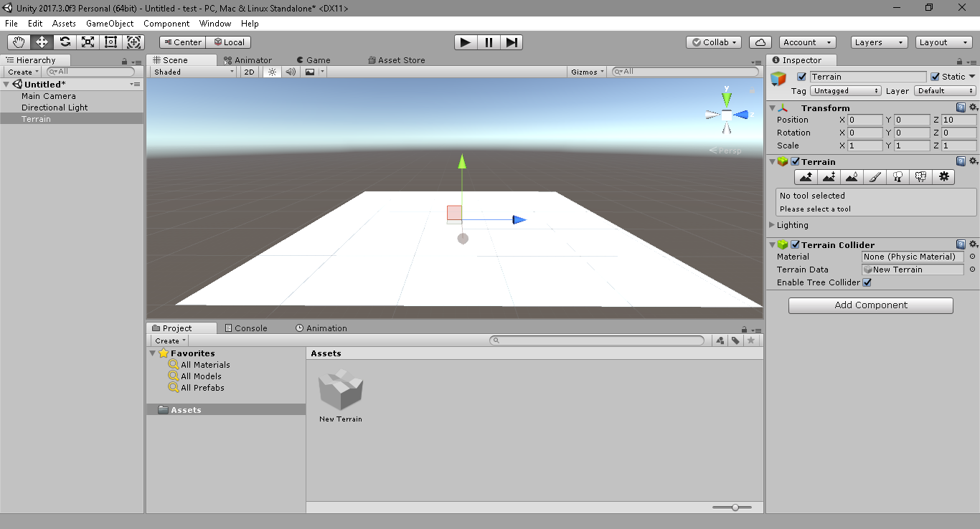
Task: Select the Paint Texture brush tool
Action: pos(875,176)
